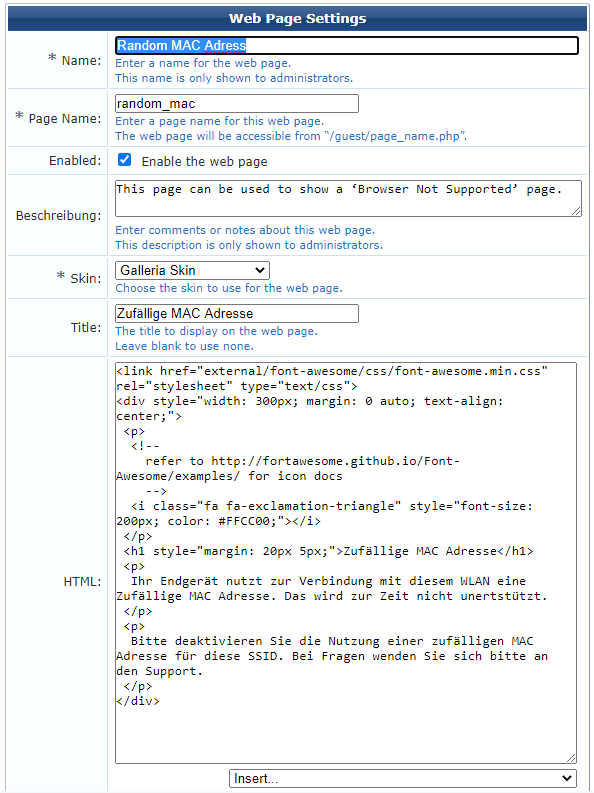Open the Galleria Skin dropdown
594x793 pixels.
(192, 270)
